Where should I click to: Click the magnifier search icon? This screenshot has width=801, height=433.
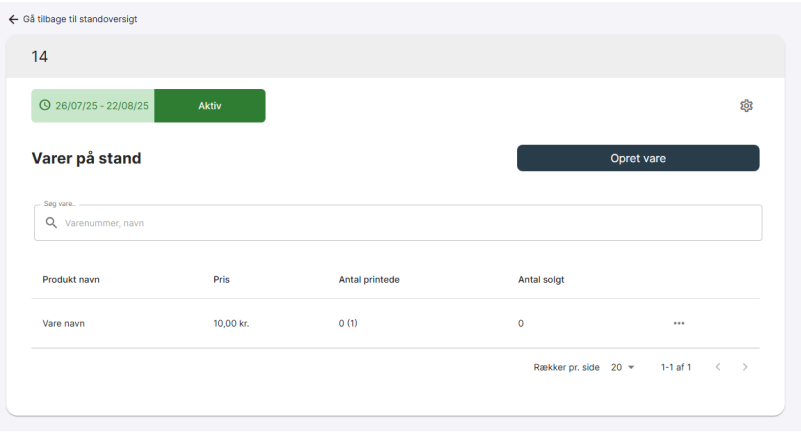(x=51, y=223)
